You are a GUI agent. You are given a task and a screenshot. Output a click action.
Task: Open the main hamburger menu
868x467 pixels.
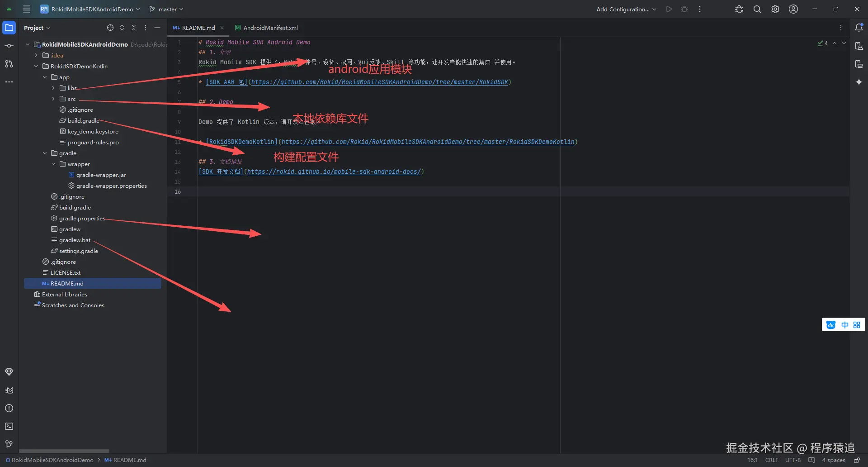[27, 9]
